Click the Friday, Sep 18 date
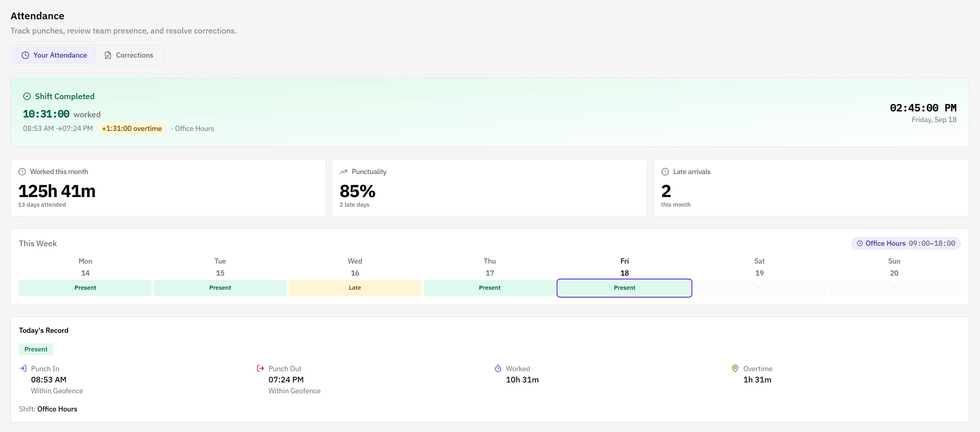Image resolution: width=980 pixels, height=432 pixels. tap(934, 120)
